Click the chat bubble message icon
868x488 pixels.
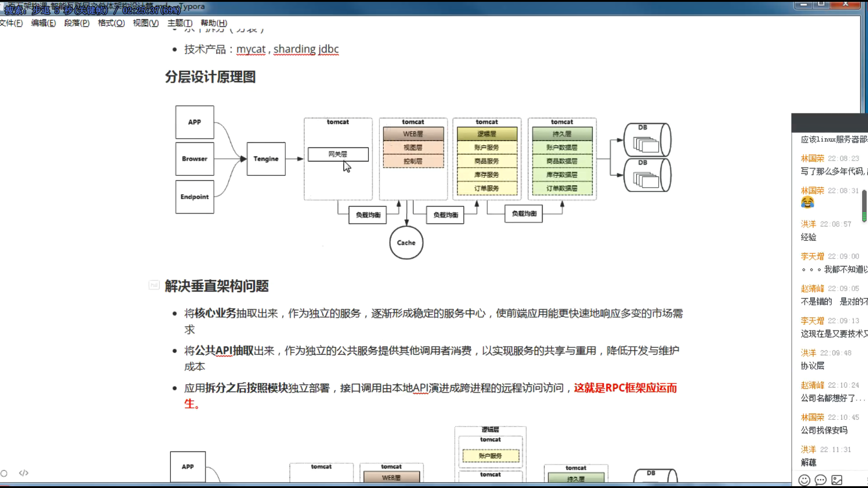click(820, 480)
